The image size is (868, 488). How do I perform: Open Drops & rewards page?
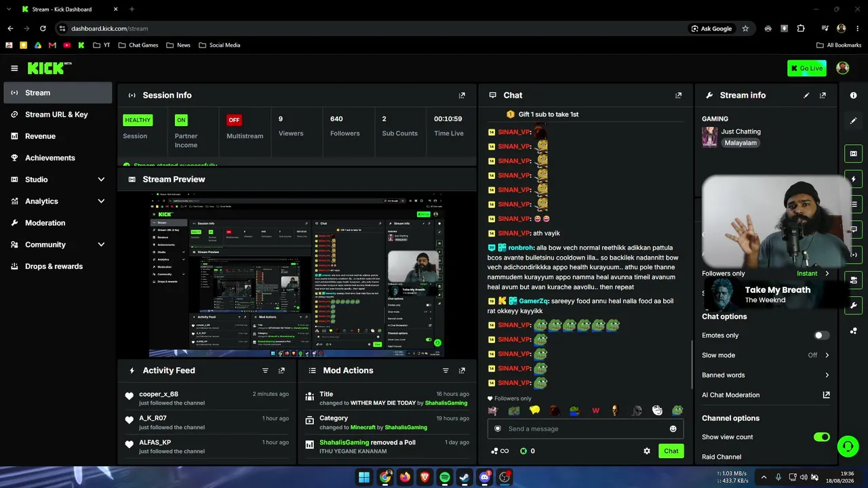(x=58, y=266)
